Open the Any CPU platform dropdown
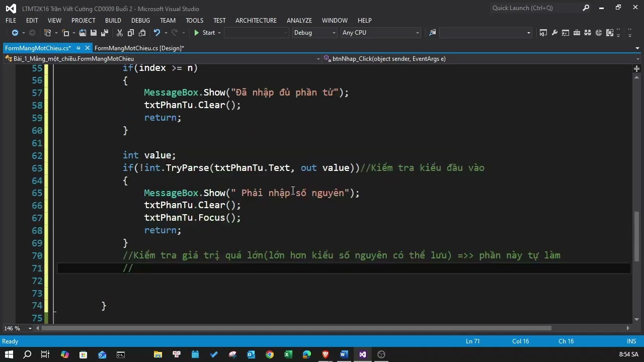The width and height of the screenshot is (644, 362). (380, 33)
